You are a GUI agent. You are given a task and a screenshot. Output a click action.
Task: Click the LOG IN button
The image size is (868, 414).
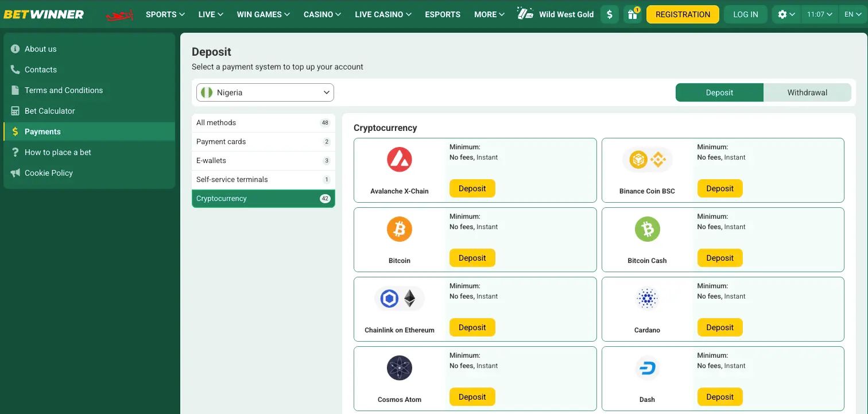pyautogui.click(x=746, y=14)
